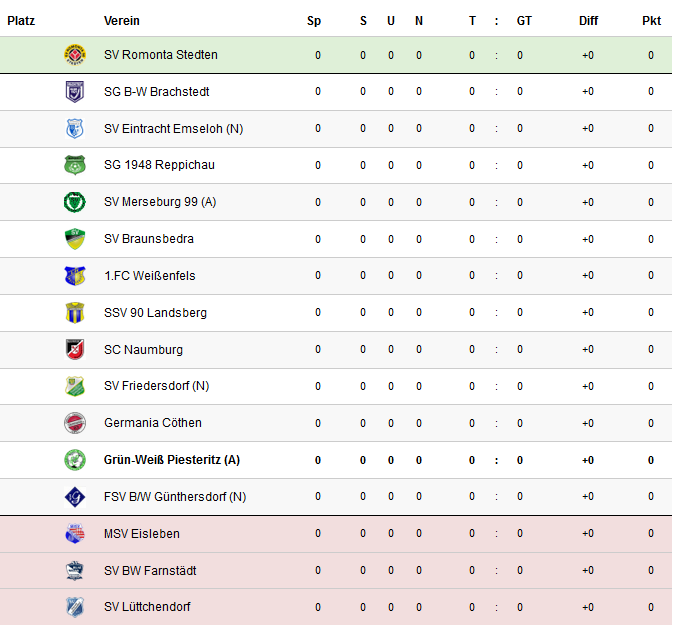Click the SG B-W Brachstedt club logo

75,91
